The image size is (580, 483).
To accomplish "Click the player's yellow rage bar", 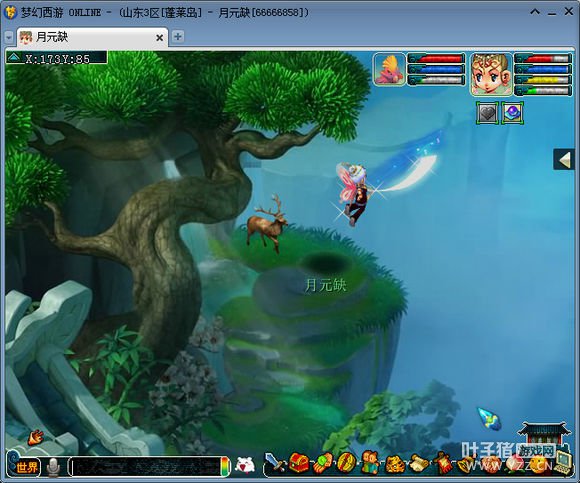I will click(544, 80).
